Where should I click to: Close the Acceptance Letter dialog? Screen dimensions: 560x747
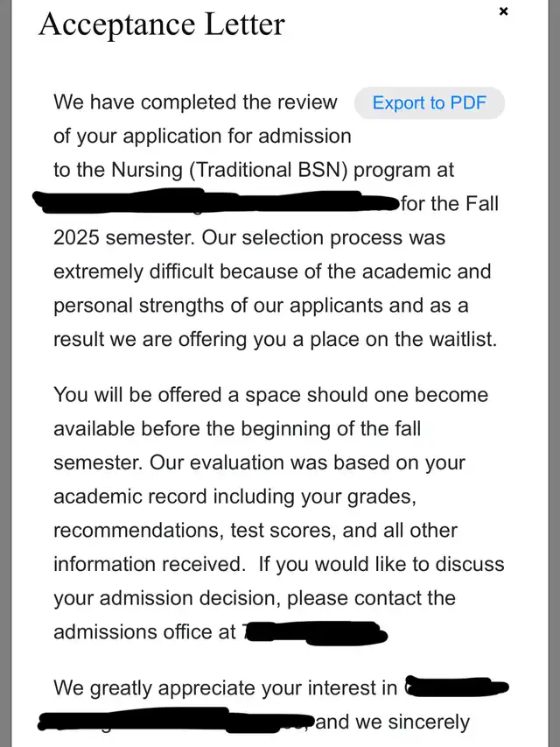(503, 11)
